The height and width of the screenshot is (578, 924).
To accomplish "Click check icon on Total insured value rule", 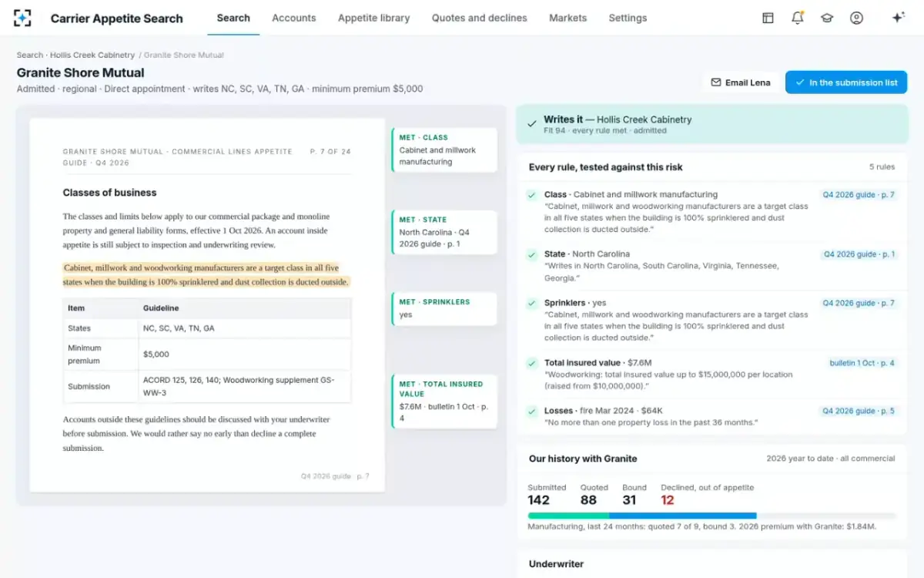I will [531, 364].
